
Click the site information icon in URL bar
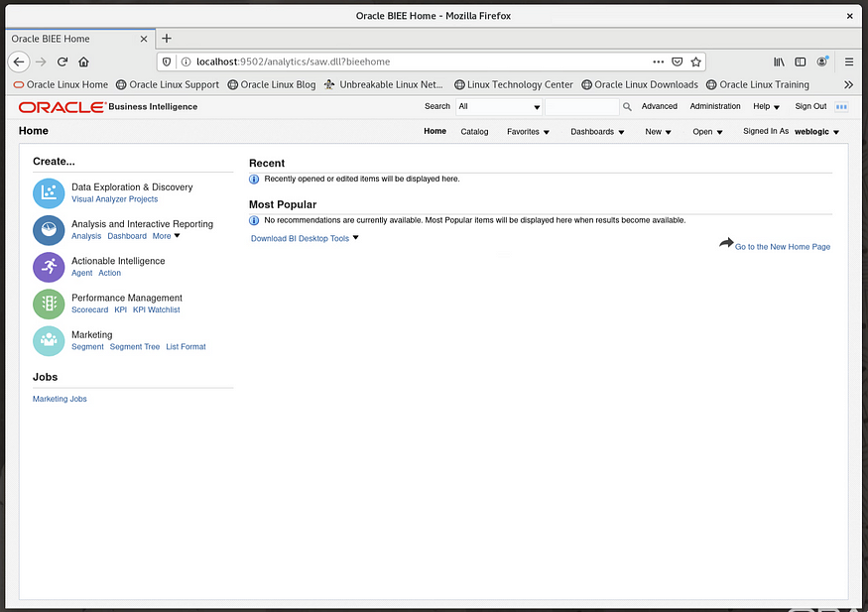(186, 61)
